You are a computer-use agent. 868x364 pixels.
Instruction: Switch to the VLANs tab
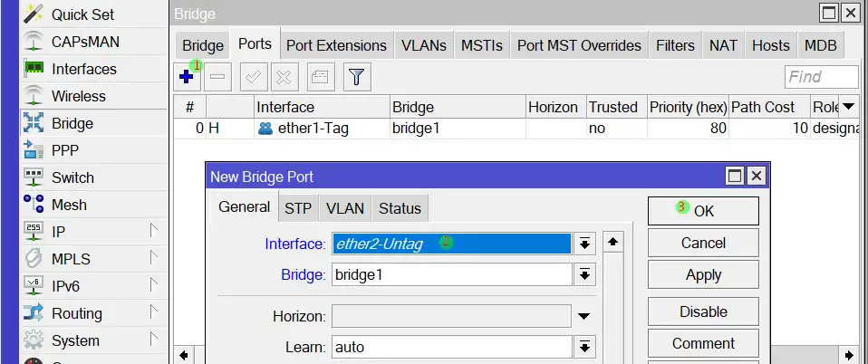423,45
